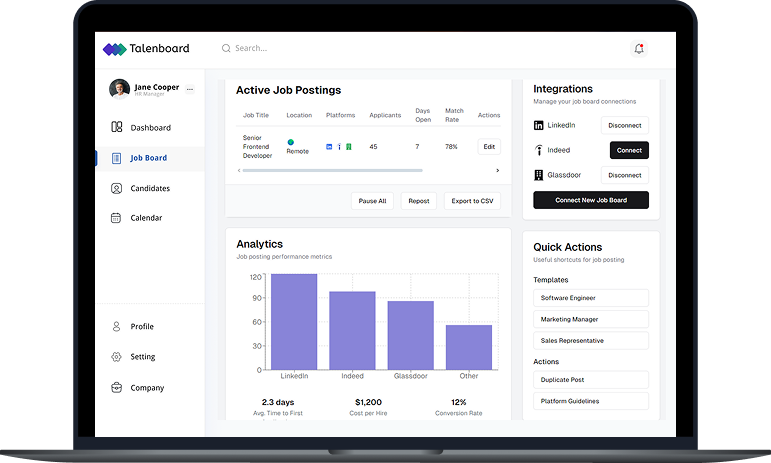Select the Job Board sidebar item
The width and height of the screenshot is (771, 463).
[x=148, y=158]
